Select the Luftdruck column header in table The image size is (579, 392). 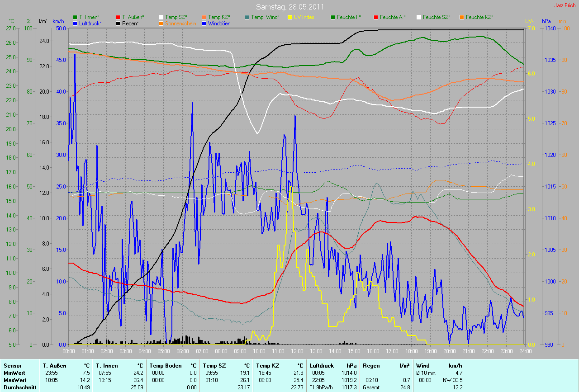(321, 366)
